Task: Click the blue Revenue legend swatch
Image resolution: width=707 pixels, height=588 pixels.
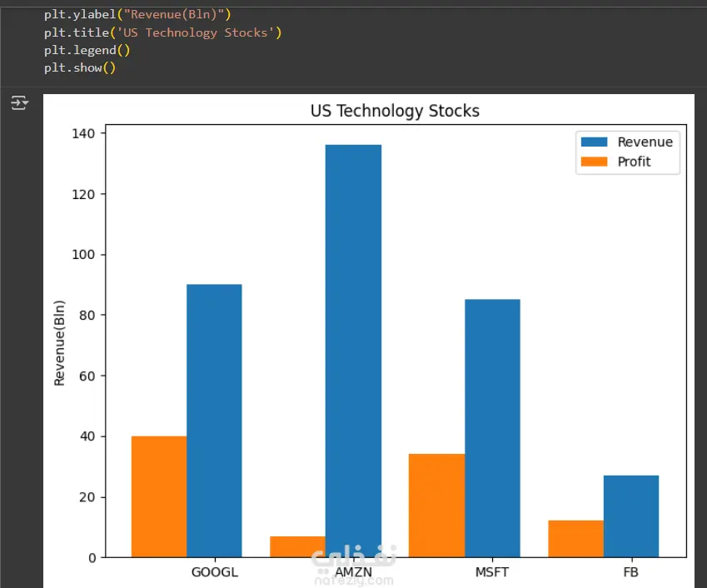Action: coord(594,142)
